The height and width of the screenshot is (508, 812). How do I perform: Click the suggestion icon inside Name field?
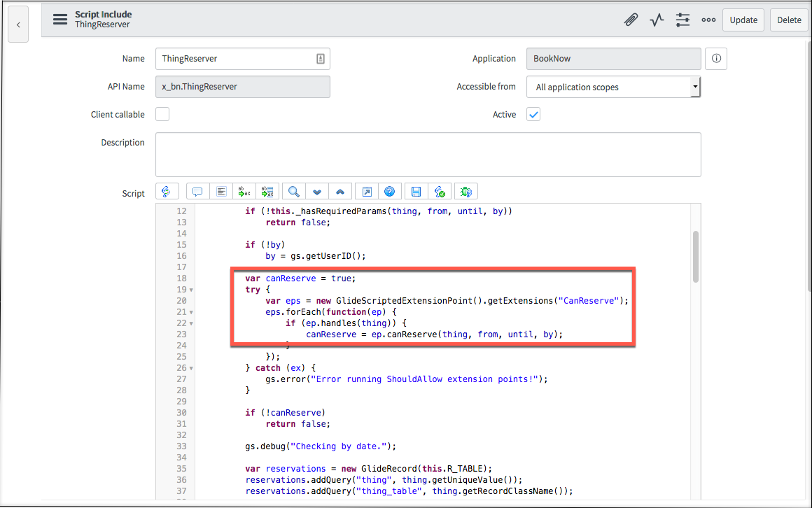[321, 59]
